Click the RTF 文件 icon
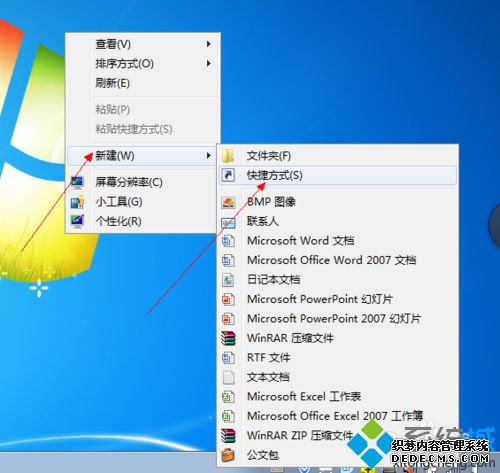 click(228, 358)
